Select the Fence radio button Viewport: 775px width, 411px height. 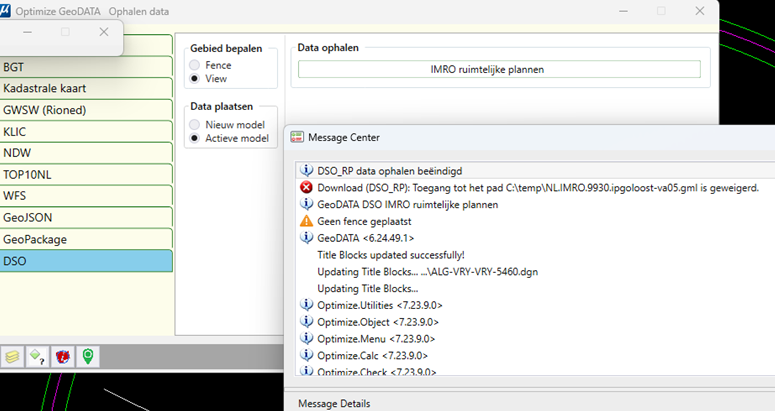pyautogui.click(x=195, y=65)
